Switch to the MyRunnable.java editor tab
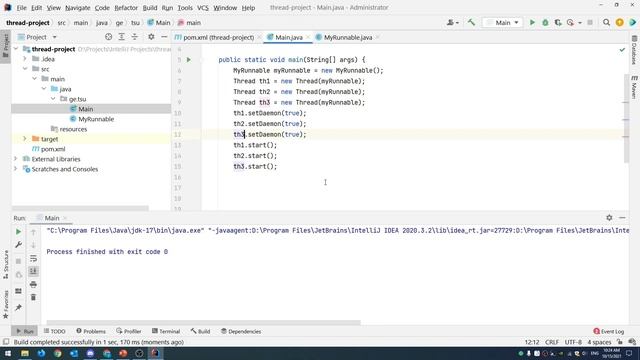Screen dimensions: 640x360 348,37
